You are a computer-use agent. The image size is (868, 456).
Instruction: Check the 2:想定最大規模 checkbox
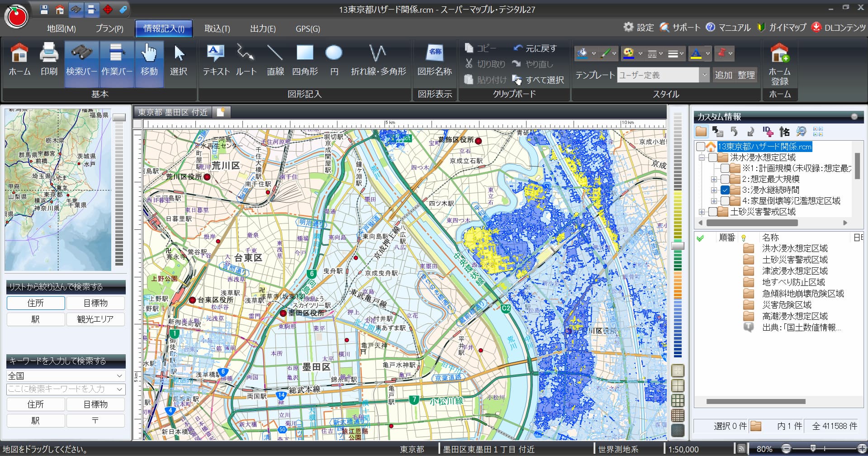[725, 179]
